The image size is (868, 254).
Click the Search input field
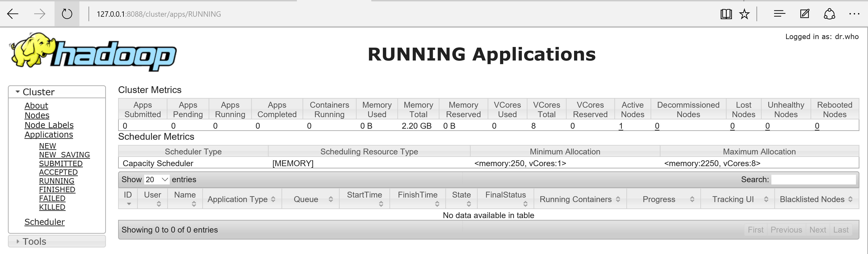click(813, 180)
